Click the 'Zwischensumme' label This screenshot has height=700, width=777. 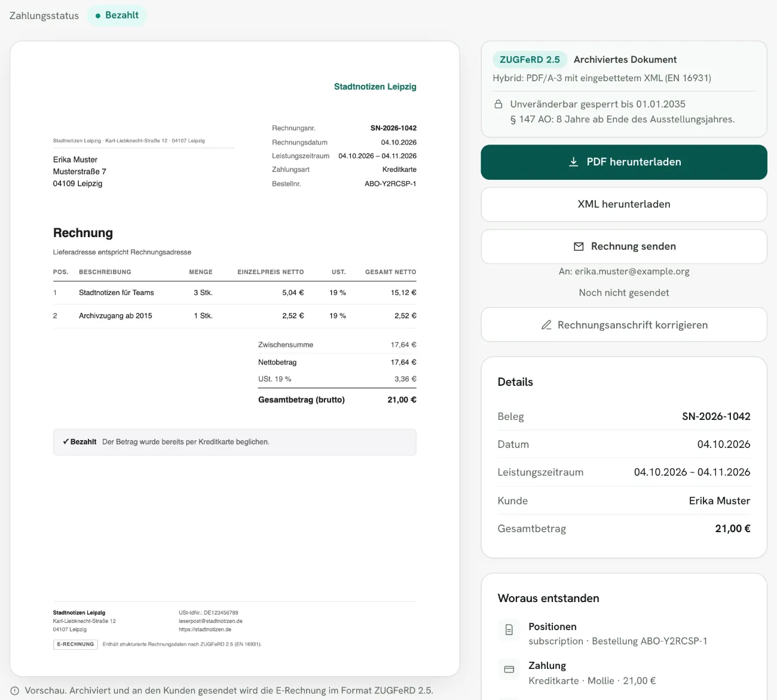click(286, 345)
